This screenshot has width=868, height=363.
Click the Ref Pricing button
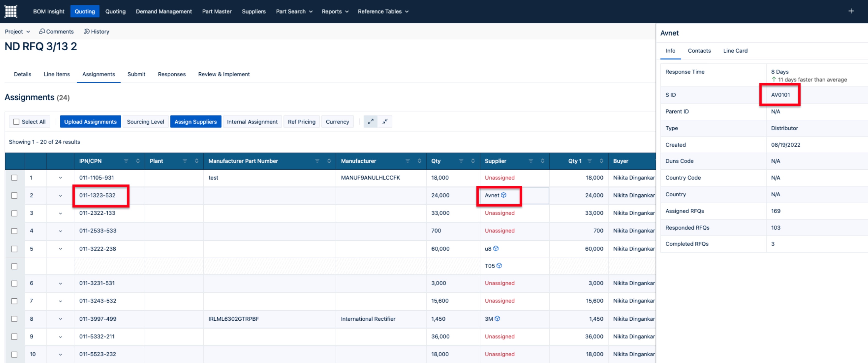click(x=302, y=122)
